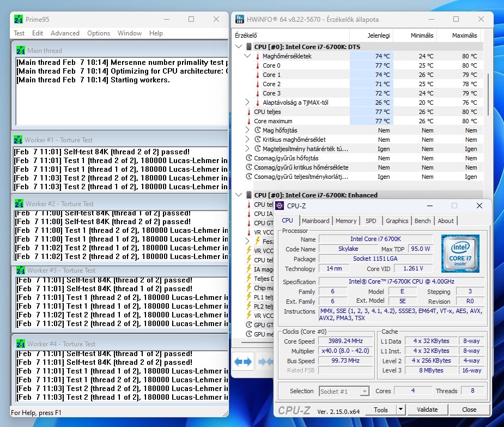The width and height of the screenshot is (504, 427).
Task: Switch to the Memory tab in CPU-Z
Action: [346, 221]
